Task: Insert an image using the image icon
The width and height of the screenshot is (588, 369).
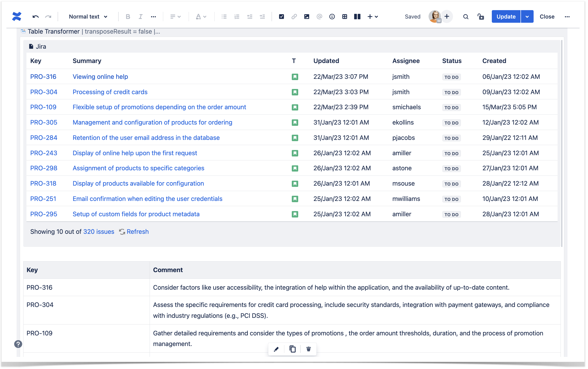Action: point(307,17)
